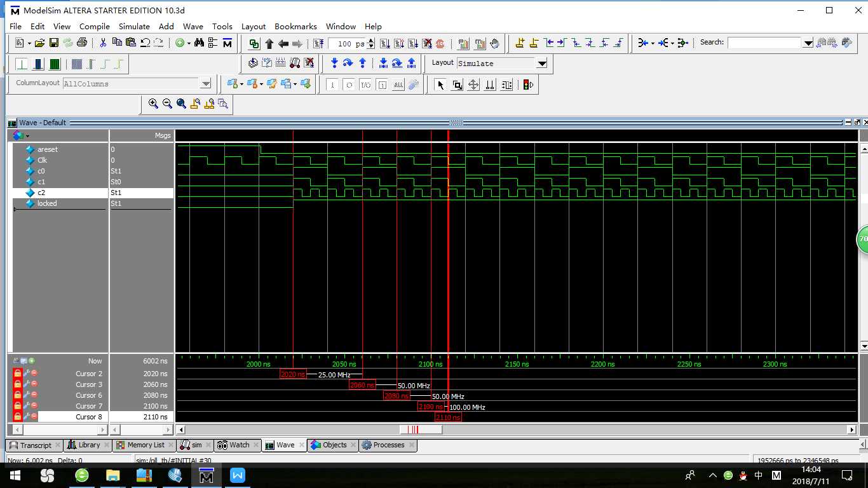
Task: Select the arrow pointer Select Mode icon
Action: (440, 85)
